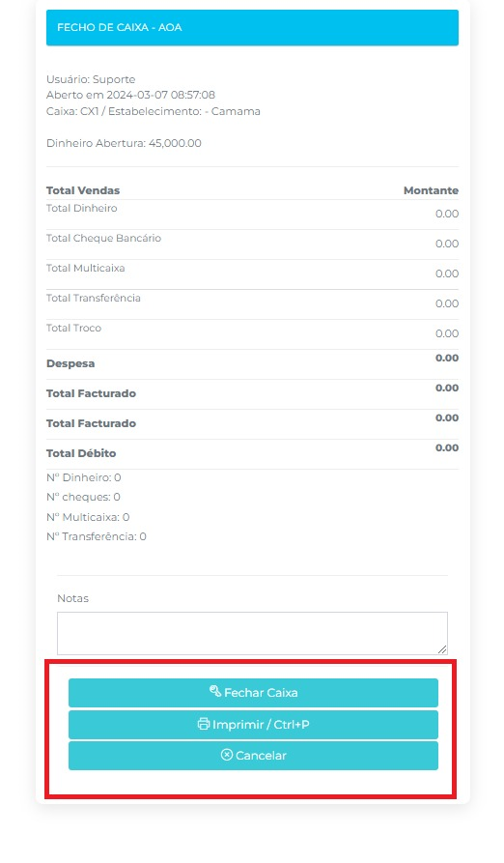Click the Imprimir / Ctrl+P button
The image size is (504, 863).
(x=253, y=724)
